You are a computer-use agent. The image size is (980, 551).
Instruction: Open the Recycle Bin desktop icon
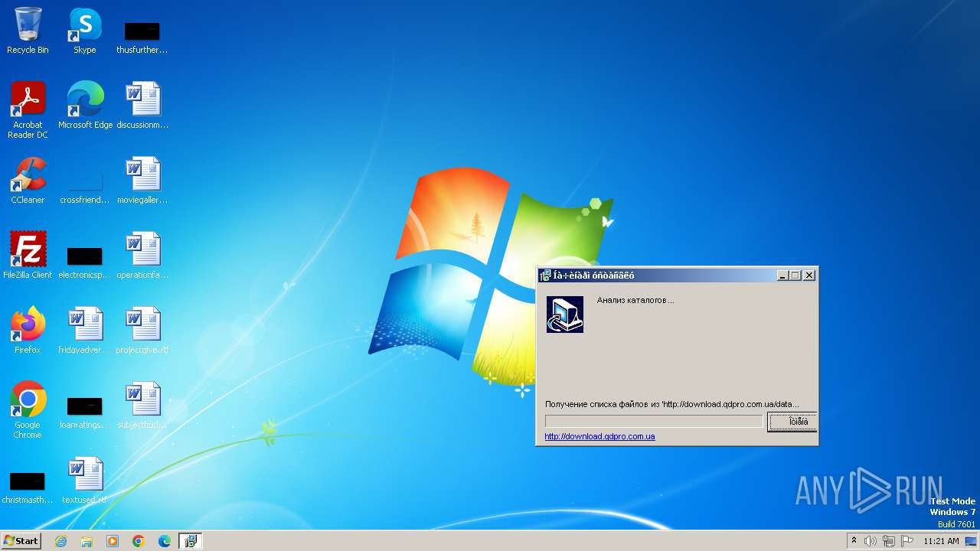coord(28,31)
